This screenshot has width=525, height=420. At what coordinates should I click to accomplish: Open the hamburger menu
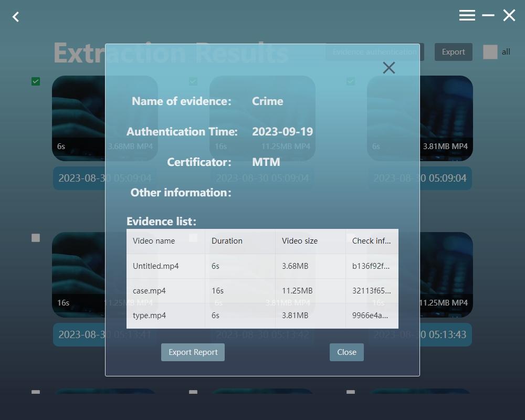[x=467, y=15]
